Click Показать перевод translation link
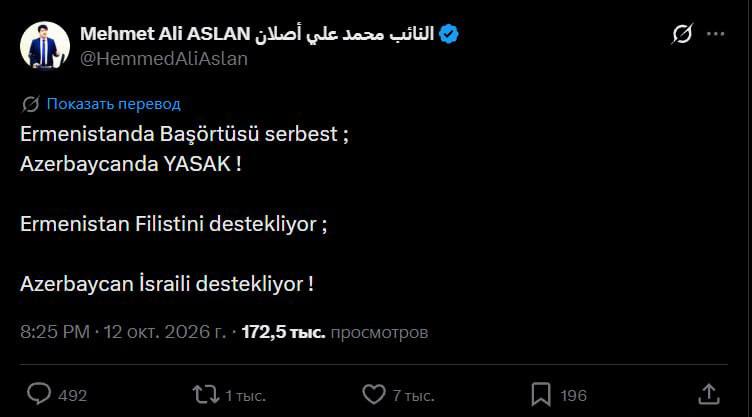This screenshot has height=417, width=752. coord(114,104)
